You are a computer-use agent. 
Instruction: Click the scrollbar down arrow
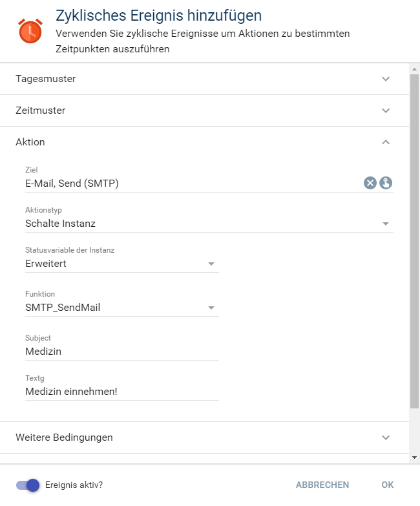tap(414, 458)
